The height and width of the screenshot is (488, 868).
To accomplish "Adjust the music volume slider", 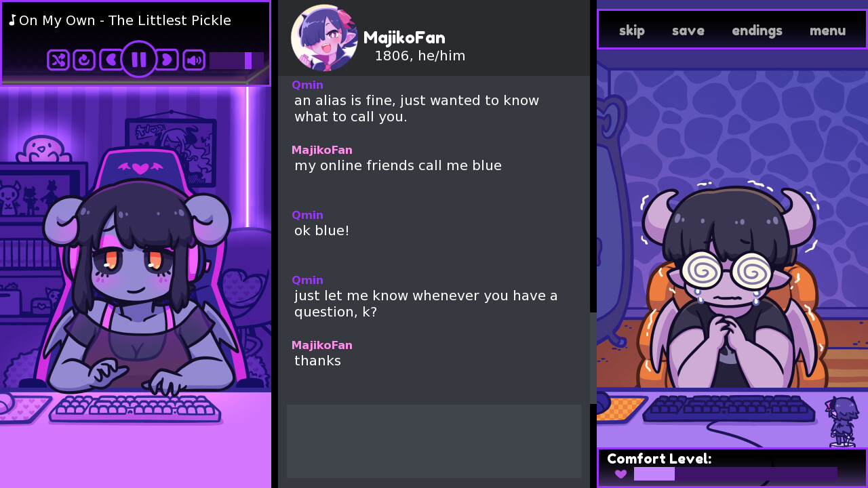I will coord(237,61).
